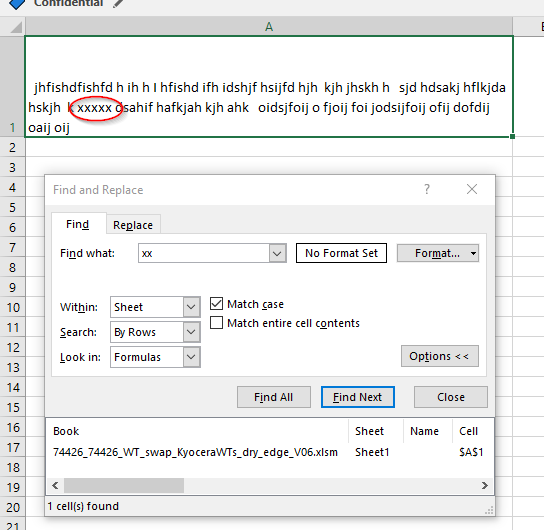Click into the Find what input field
544x530 pixels.
coord(204,253)
